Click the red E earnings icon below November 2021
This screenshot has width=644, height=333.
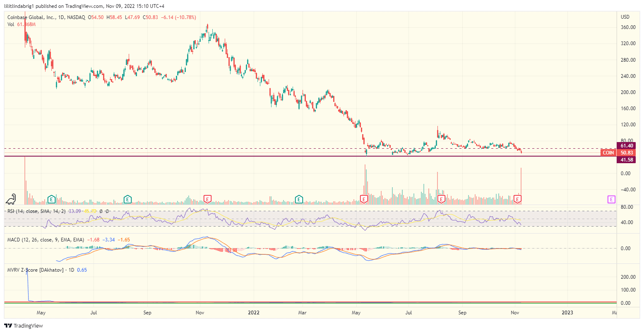(x=207, y=199)
